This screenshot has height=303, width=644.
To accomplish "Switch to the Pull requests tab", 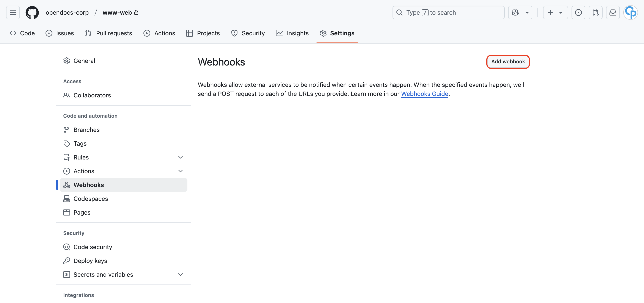I will (108, 33).
